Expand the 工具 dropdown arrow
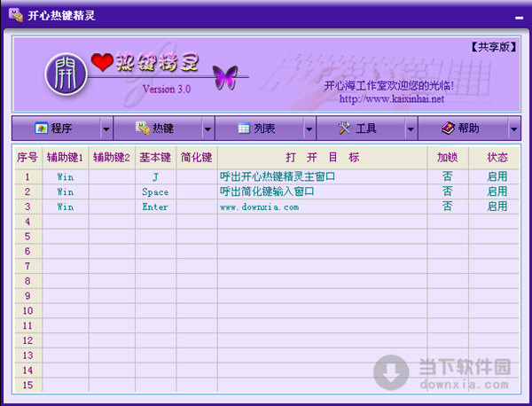 (x=411, y=129)
